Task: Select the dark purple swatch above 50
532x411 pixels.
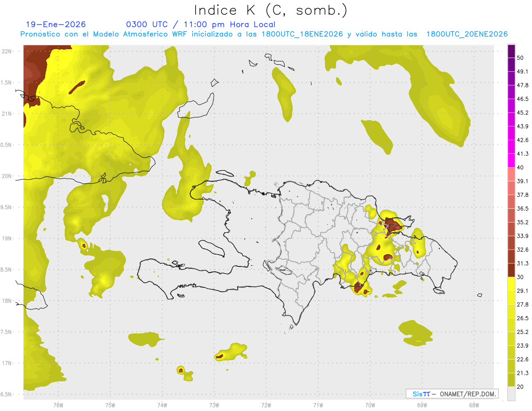Action: pos(512,51)
